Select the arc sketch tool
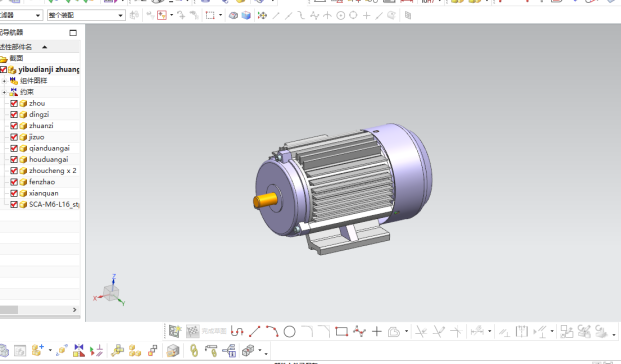Screen dimensions: 621x364 (272, 331)
